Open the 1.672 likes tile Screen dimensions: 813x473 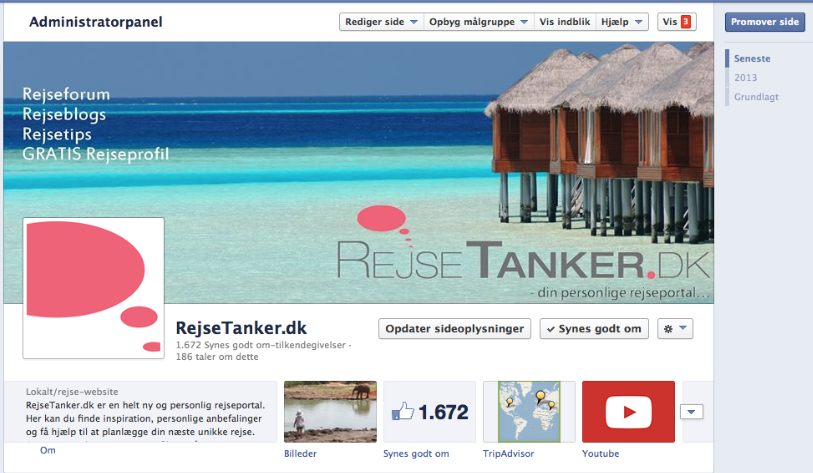(x=429, y=412)
